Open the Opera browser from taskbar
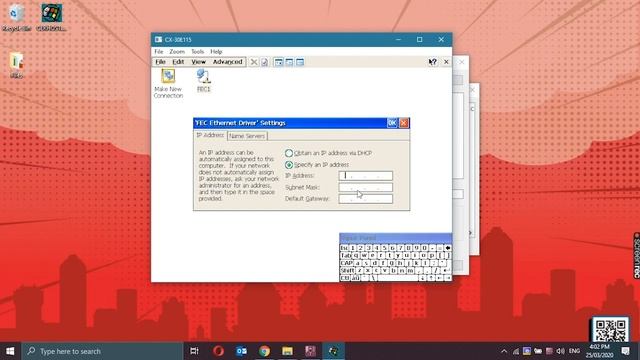 218,351
